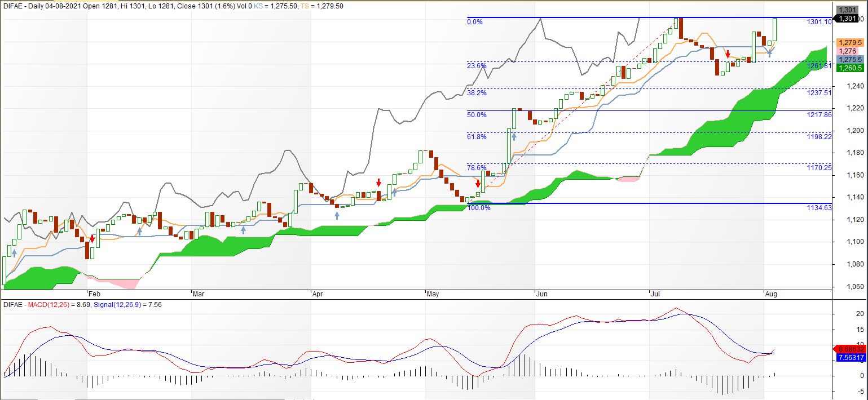This screenshot has height=400, width=868.
Task: Select the 100.0% Fibonacci level label
Action: [x=479, y=208]
